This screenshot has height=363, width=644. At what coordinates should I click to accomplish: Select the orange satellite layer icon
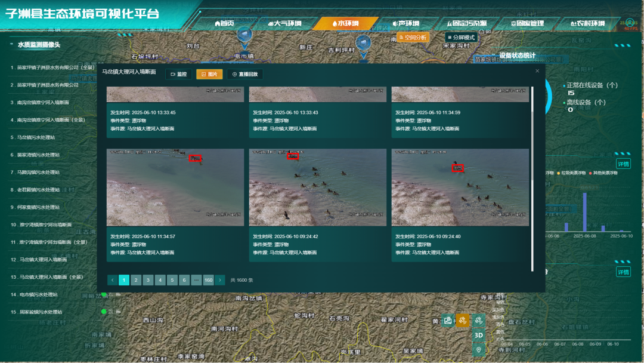coord(463,321)
